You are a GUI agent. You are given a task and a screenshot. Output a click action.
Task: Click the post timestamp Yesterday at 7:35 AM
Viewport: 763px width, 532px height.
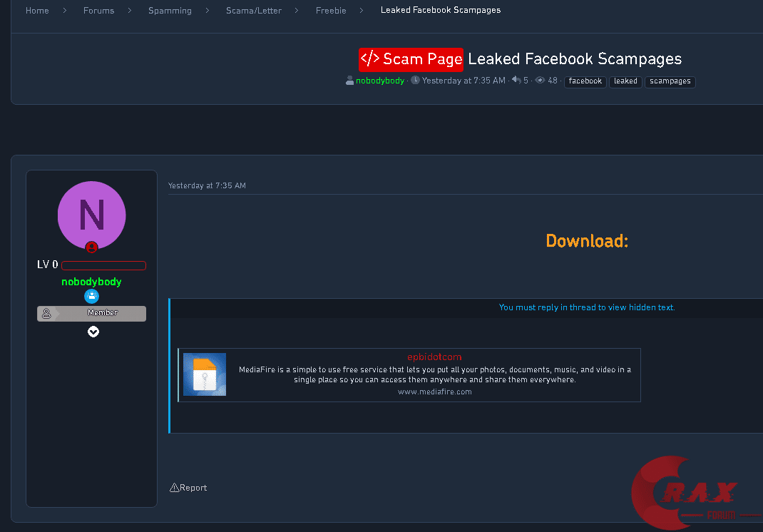click(x=207, y=186)
